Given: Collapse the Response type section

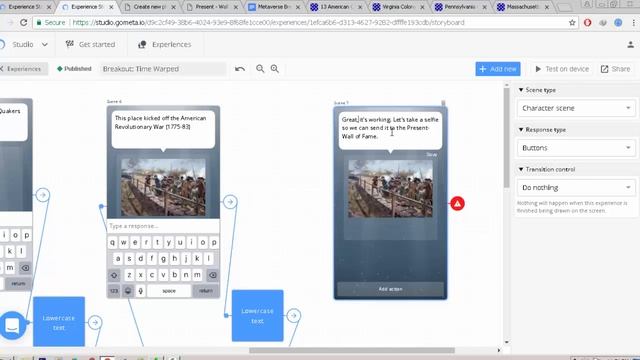Looking at the screenshot, I should click(x=542, y=129).
